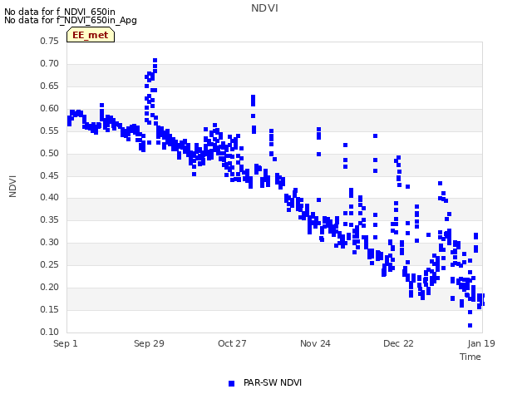This screenshot has height=399, width=532.
Task: Click the 0.25 y-axis tick label
Action: pyautogui.click(x=50, y=264)
